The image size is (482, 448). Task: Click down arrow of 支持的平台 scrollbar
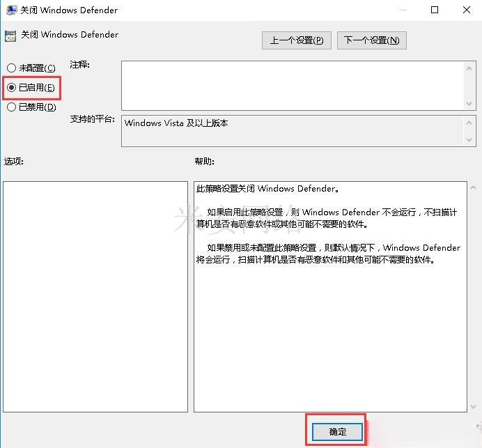pos(469,140)
